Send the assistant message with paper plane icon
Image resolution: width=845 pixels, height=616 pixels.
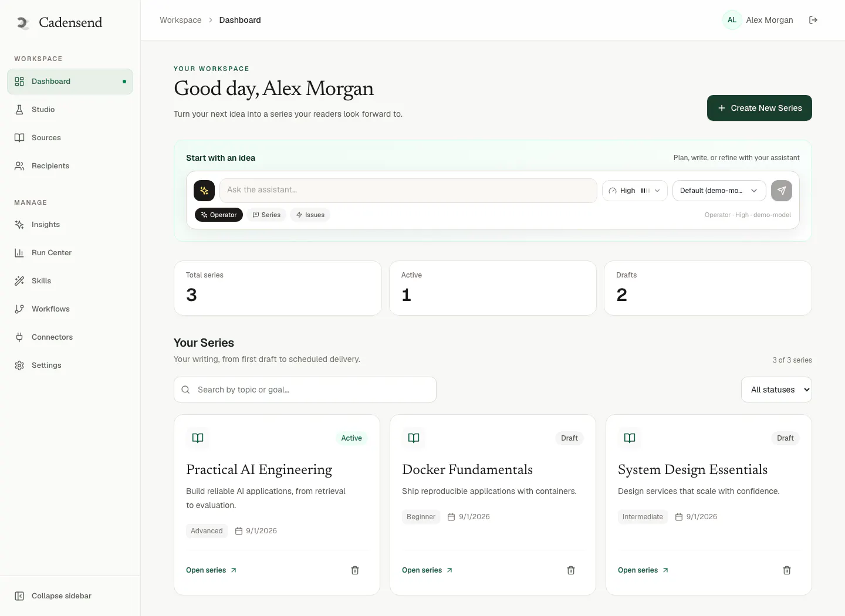(x=782, y=191)
